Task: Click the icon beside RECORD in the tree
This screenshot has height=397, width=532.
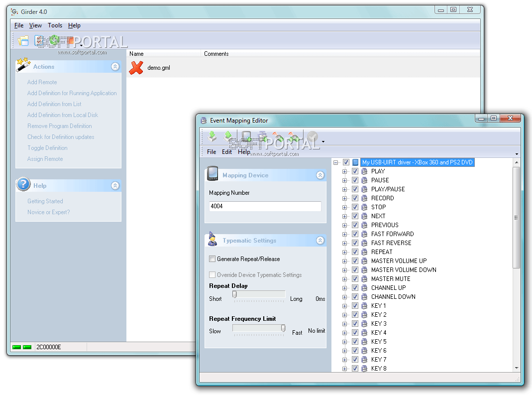Action: click(x=364, y=198)
